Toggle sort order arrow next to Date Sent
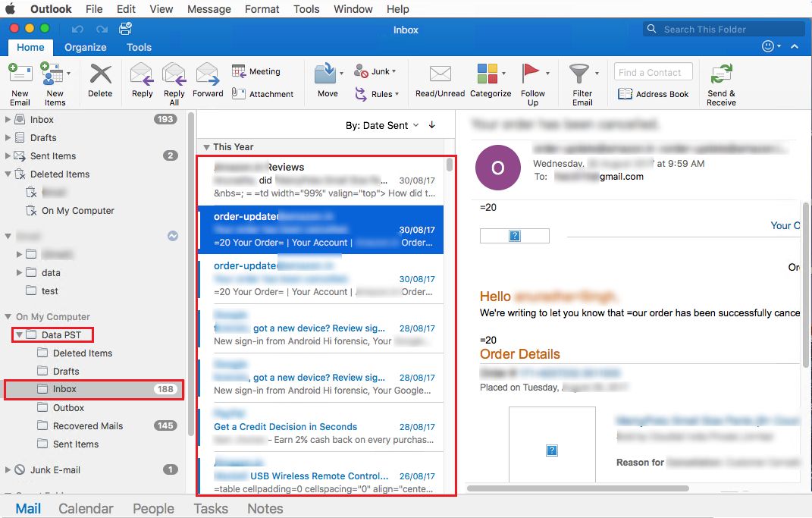The height and width of the screenshot is (518, 812). [x=432, y=125]
